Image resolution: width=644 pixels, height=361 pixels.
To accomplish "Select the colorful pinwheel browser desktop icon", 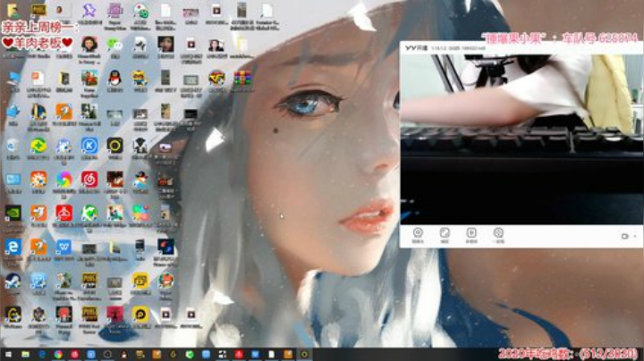I will 64,180.
